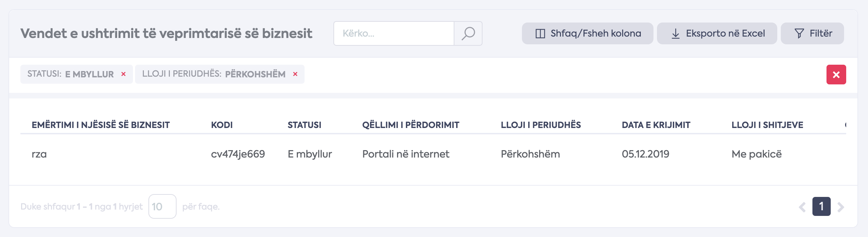
Task: Sort by Lloji i periudhës column
Action: coord(541,125)
